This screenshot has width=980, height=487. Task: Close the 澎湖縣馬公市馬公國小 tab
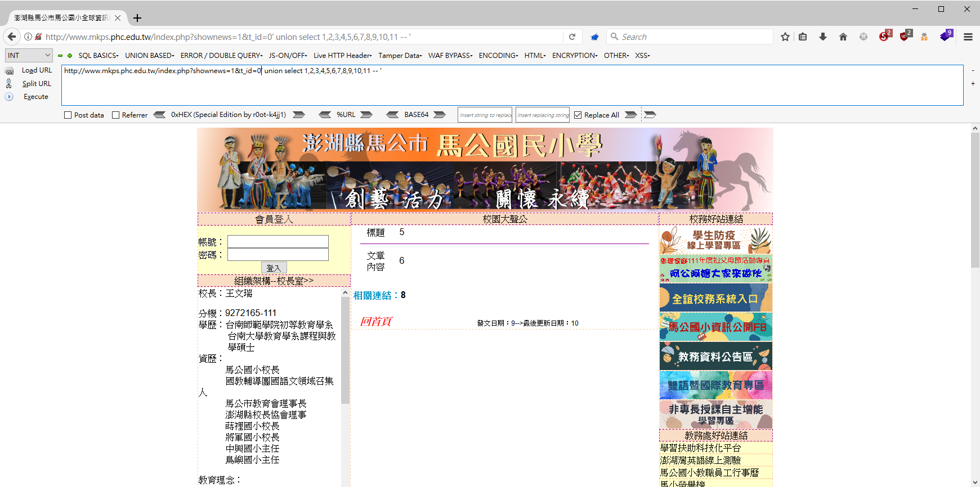[118, 18]
